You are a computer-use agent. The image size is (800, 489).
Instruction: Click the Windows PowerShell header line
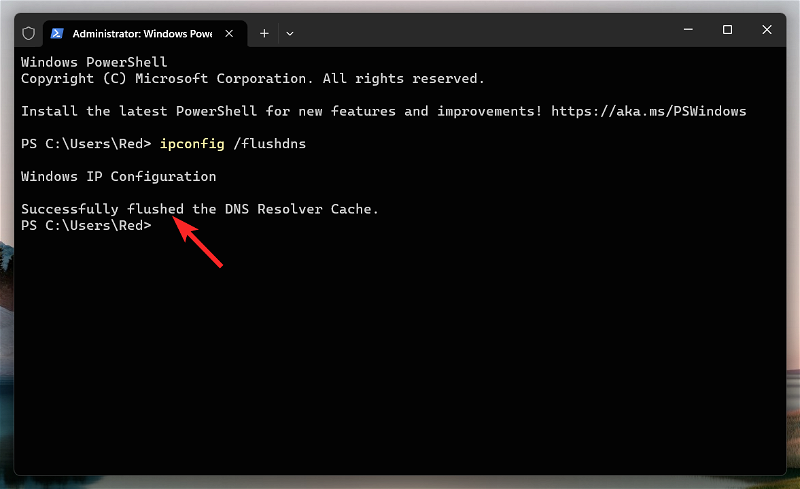pos(94,62)
